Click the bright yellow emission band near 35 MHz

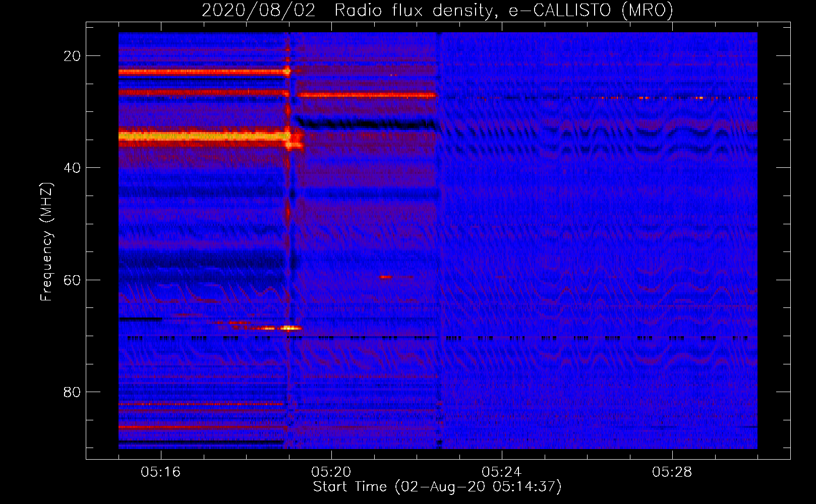pyautogui.click(x=204, y=136)
